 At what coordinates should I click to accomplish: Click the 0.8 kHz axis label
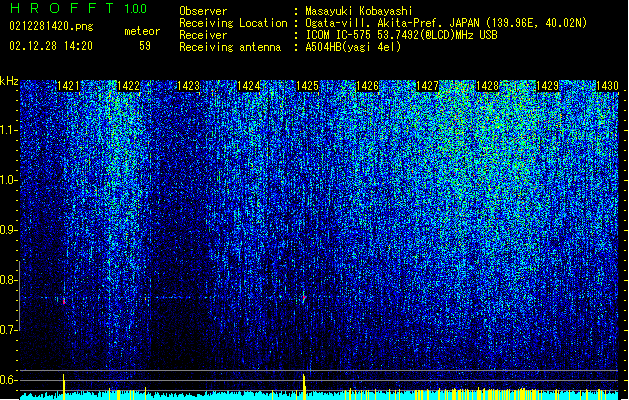[8, 280]
